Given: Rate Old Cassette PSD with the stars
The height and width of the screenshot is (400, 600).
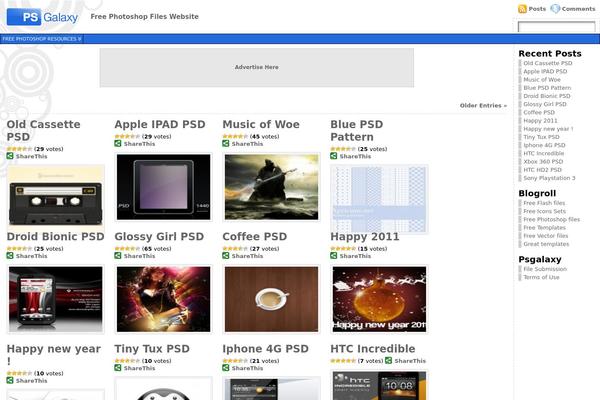Looking at the screenshot, I should [x=19, y=149].
